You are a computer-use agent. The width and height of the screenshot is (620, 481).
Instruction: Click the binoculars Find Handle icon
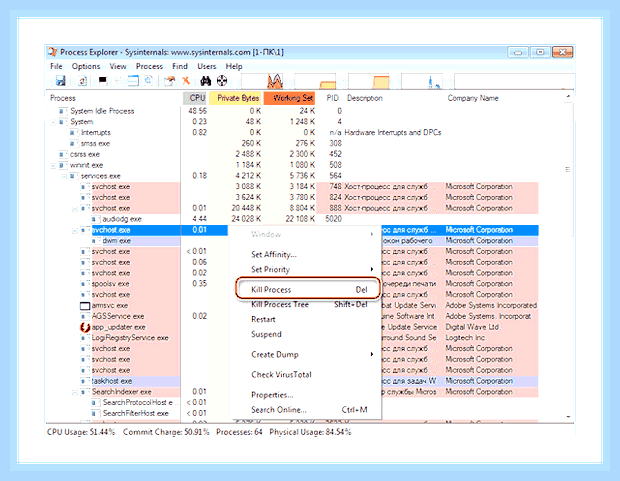point(206,81)
